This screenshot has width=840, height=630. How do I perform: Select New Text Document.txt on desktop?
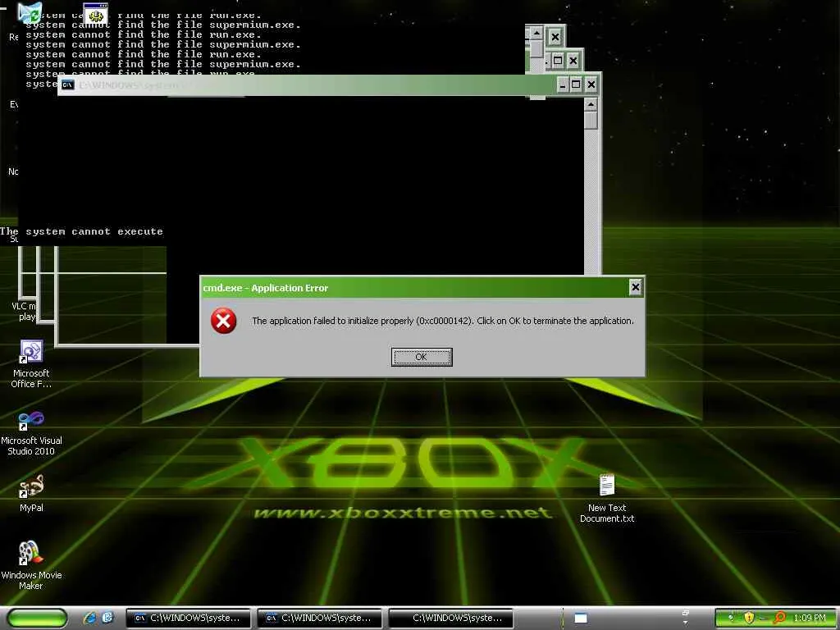coord(607,498)
